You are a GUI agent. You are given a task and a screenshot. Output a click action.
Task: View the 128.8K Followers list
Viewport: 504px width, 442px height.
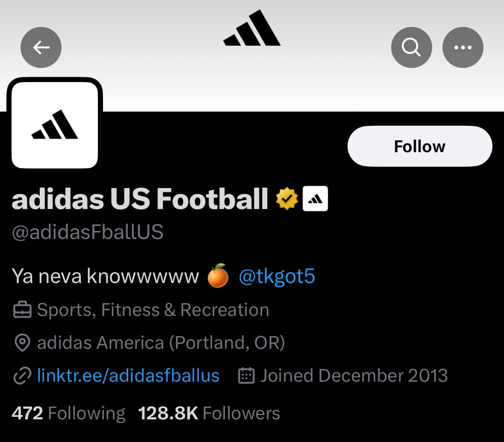point(209,413)
